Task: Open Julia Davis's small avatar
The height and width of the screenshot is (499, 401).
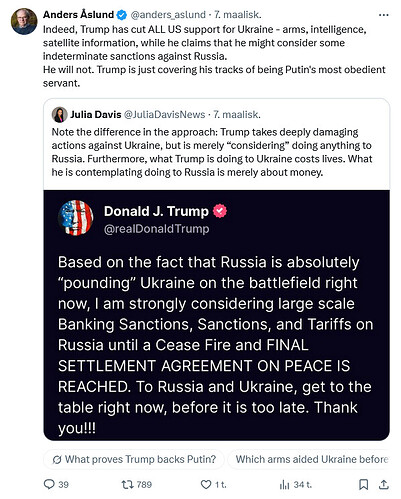Action: click(59, 115)
